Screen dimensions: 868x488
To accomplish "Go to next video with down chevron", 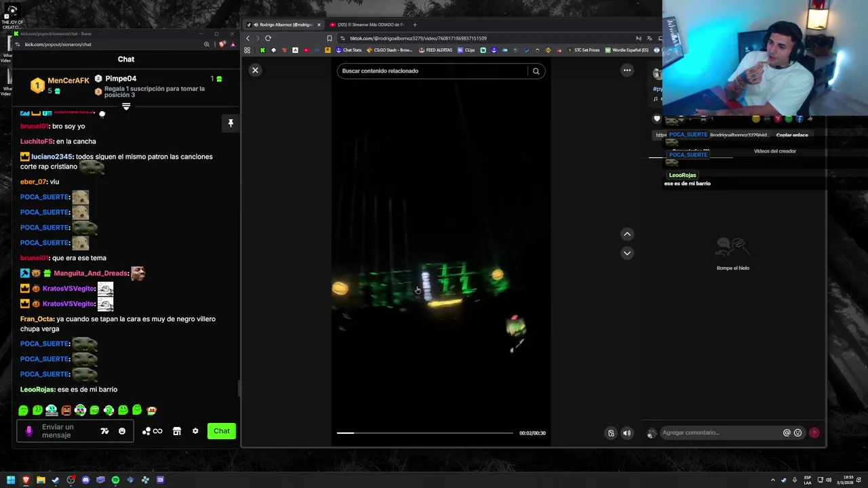I will (627, 253).
